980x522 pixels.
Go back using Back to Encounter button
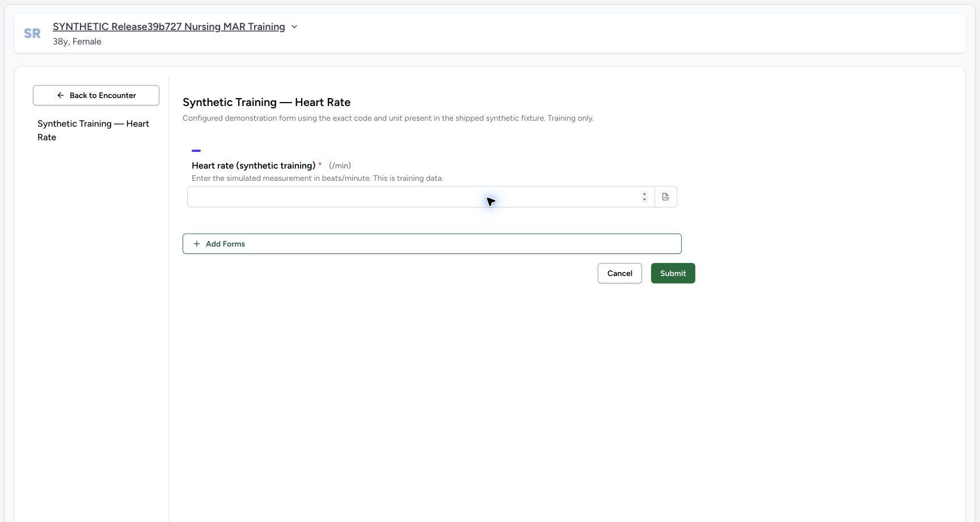96,95
